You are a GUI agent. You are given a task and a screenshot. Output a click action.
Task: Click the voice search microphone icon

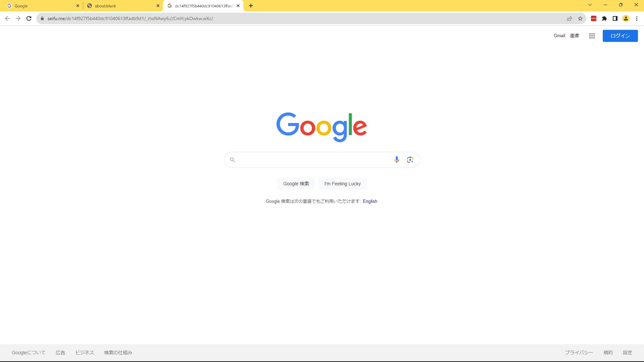click(x=396, y=160)
